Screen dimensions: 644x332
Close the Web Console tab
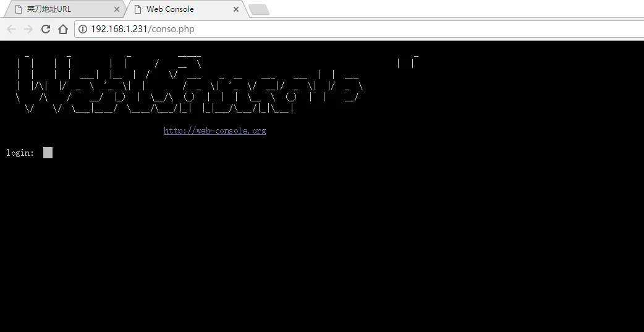click(x=235, y=9)
